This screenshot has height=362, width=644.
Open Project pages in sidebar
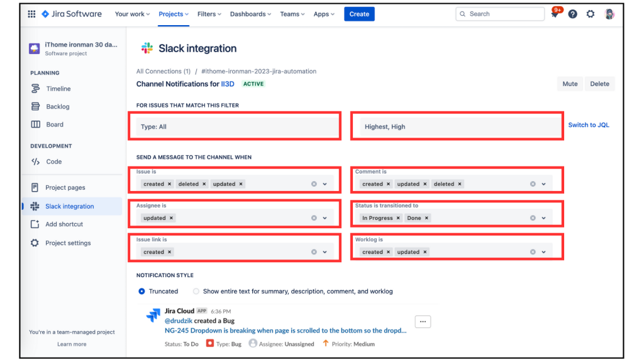pos(73,187)
